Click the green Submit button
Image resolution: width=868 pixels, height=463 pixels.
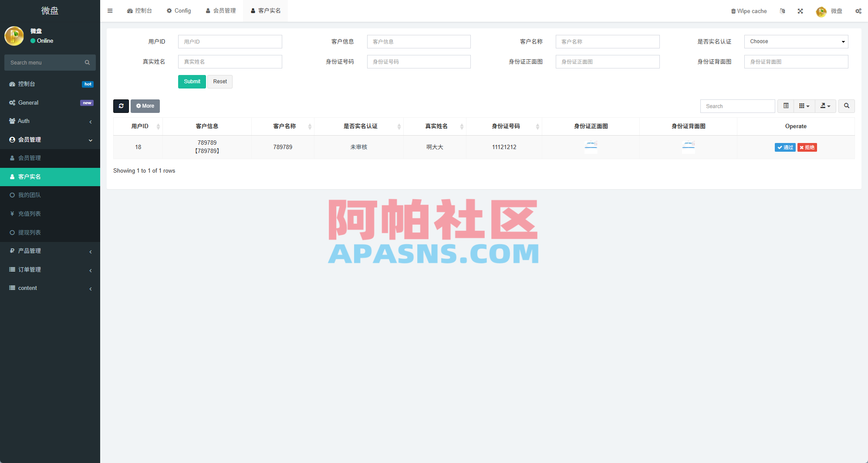pos(192,82)
